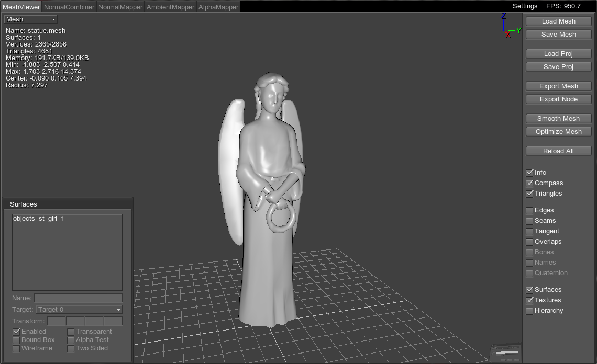Toggle the Wireframe checkbox
Screen dimensions: 597x364
click(16, 348)
